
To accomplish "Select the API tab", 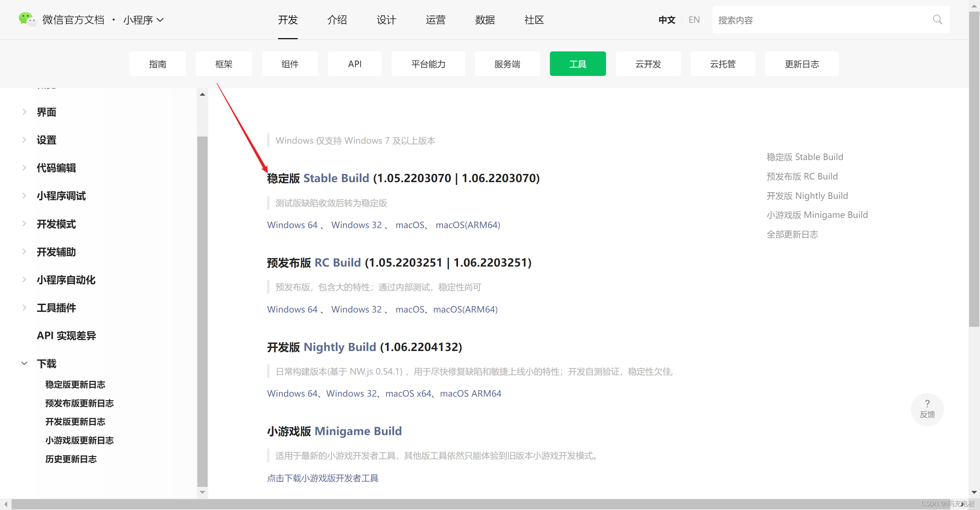I will coord(355,64).
